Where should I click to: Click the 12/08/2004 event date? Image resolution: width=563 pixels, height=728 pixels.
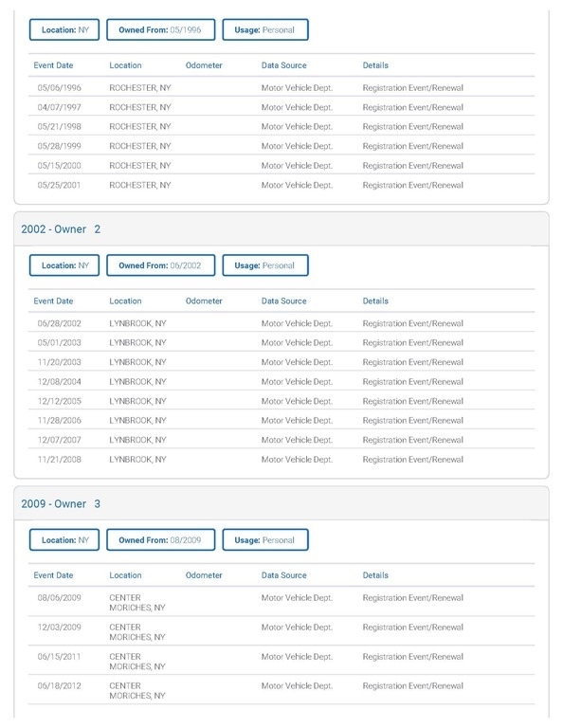60,382
